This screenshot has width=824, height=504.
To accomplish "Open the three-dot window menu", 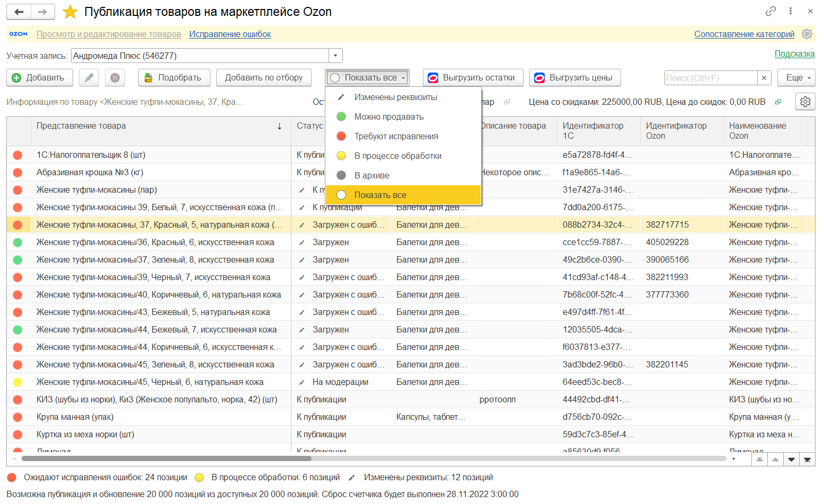I will [x=790, y=11].
